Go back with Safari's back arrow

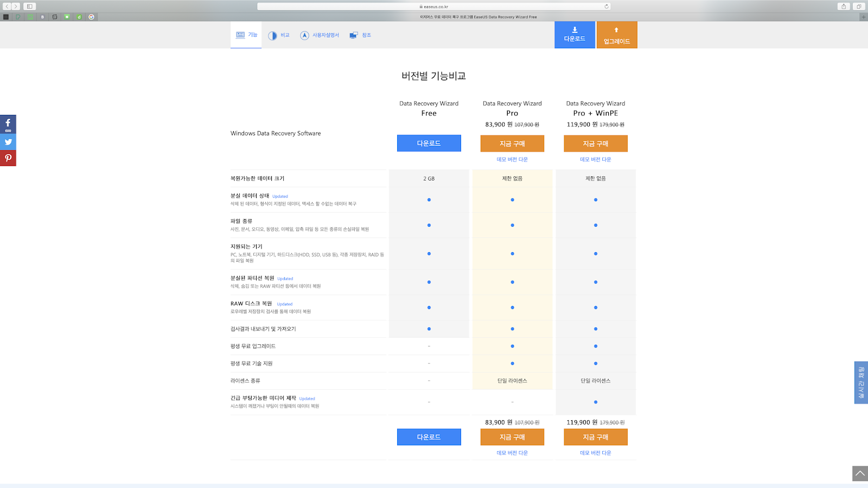(x=7, y=7)
